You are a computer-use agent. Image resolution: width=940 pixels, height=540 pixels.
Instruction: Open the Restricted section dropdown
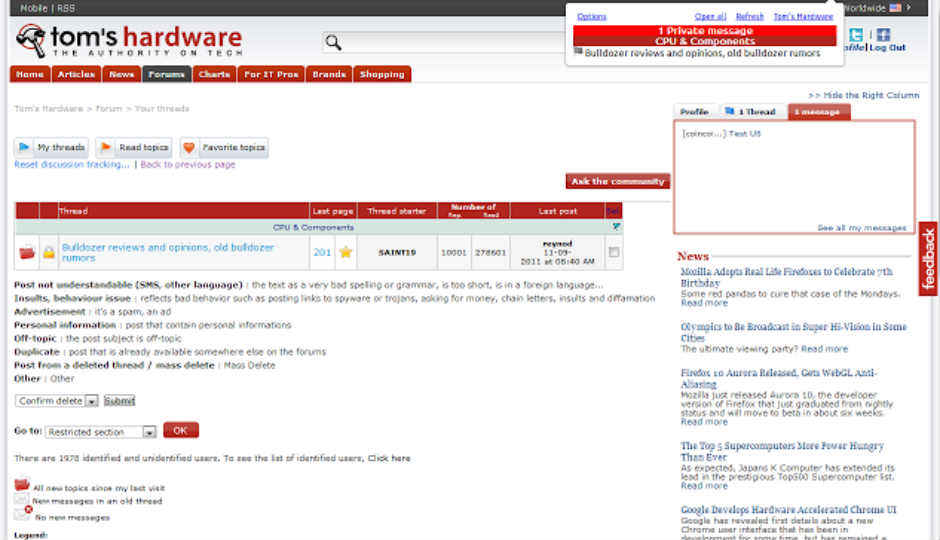click(101, 432)
